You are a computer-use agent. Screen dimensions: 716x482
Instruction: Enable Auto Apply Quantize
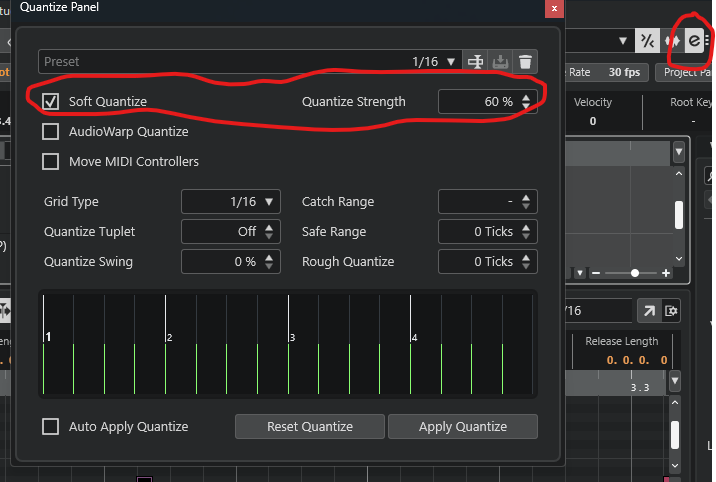coord(51,427)
